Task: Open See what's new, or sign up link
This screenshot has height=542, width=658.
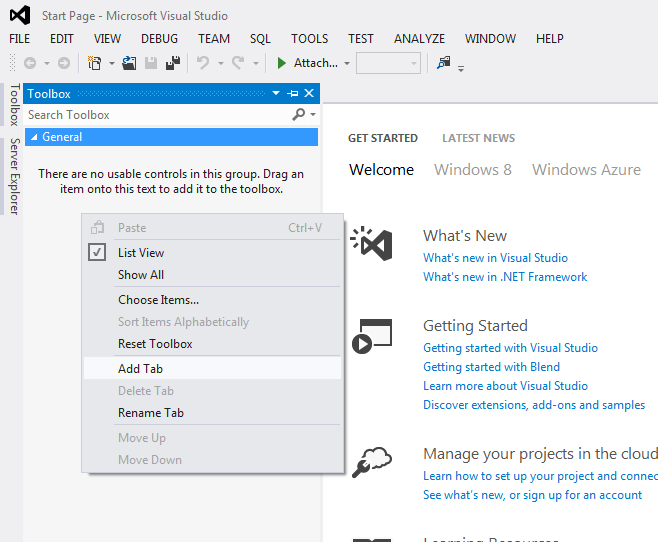Action: [x=533, y=495]
